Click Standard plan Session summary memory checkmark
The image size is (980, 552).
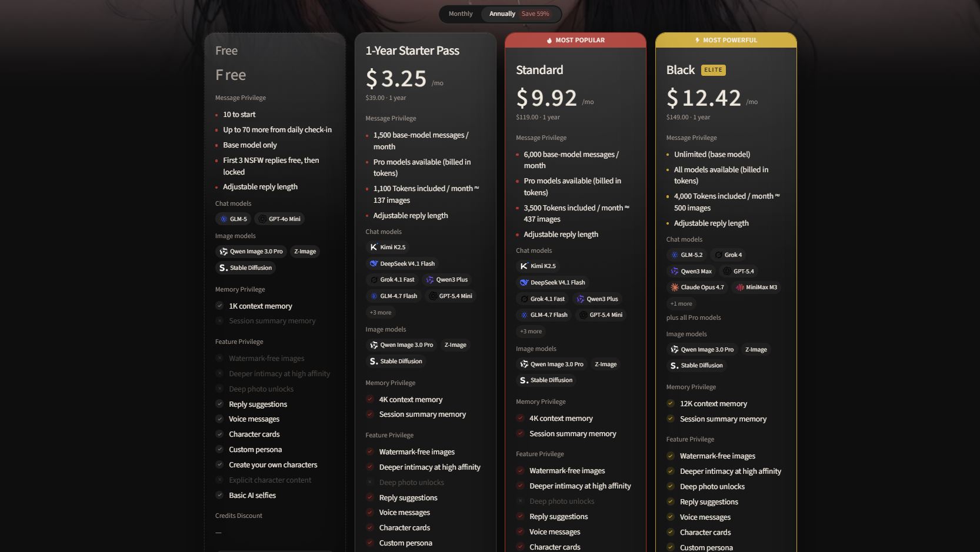click(x=521, y=433)
